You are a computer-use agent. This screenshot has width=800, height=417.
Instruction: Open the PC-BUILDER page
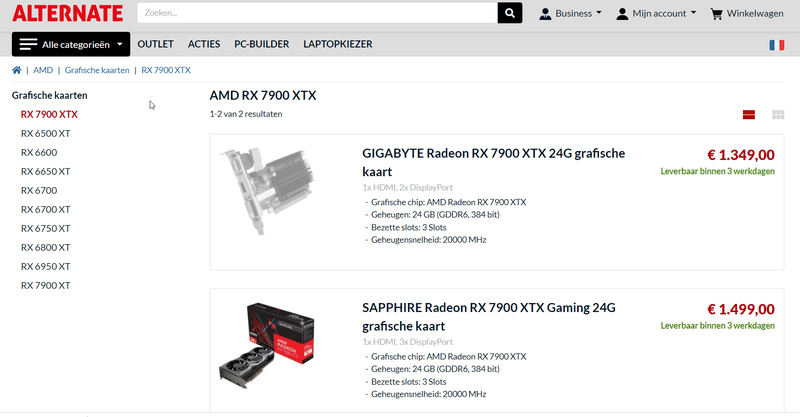click(x=262, y=44)
